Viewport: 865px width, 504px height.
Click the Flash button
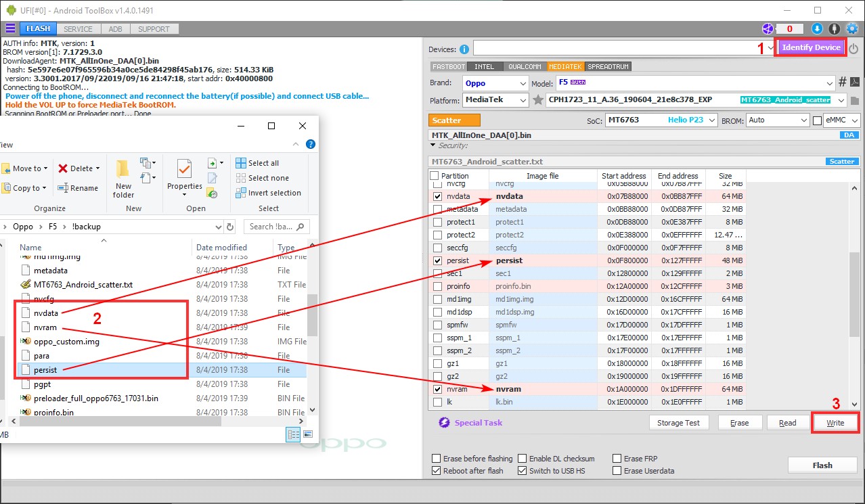coord(822,465)
